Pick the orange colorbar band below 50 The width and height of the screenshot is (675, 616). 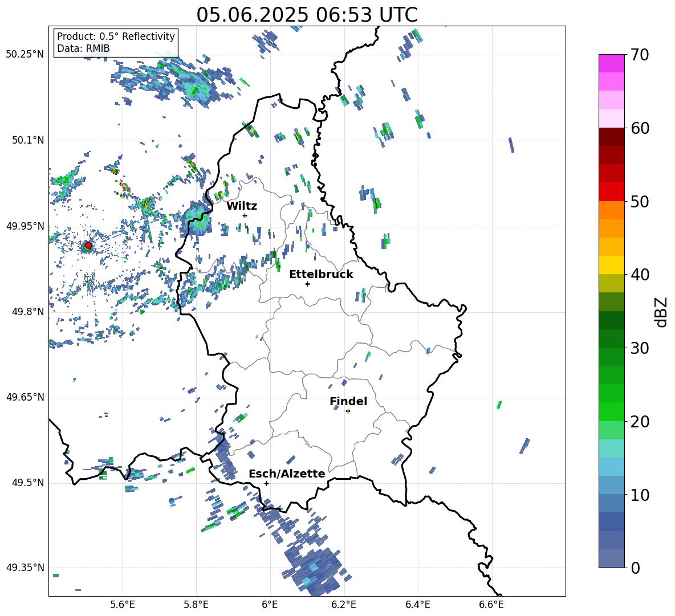(611, 210)
